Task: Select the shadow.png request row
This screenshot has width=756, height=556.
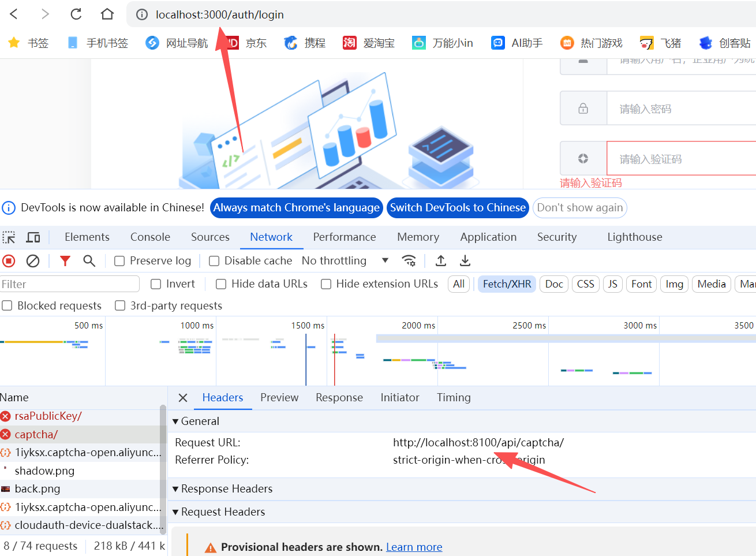Action: (80, 471)
